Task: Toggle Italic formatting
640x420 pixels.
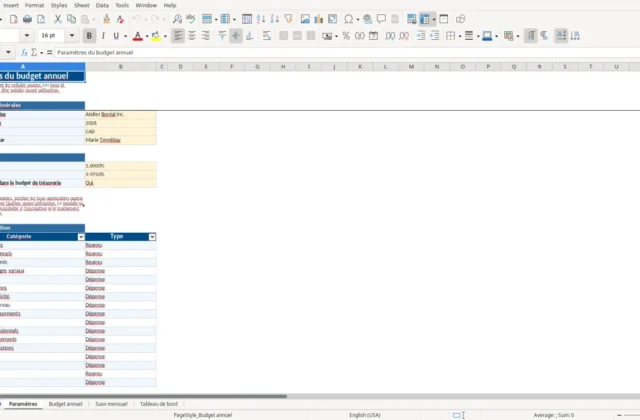Action: click(x=103, y=36)
